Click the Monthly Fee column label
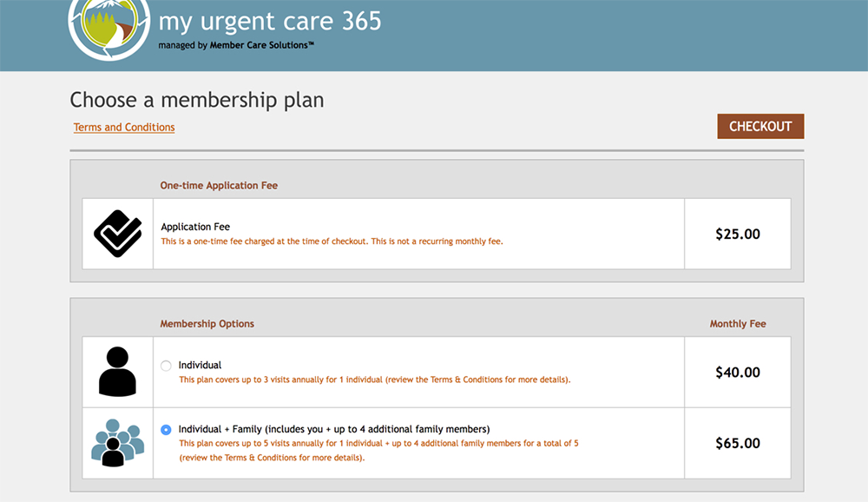The height and width of the screenshot is (502, 868). click(738, 323)
